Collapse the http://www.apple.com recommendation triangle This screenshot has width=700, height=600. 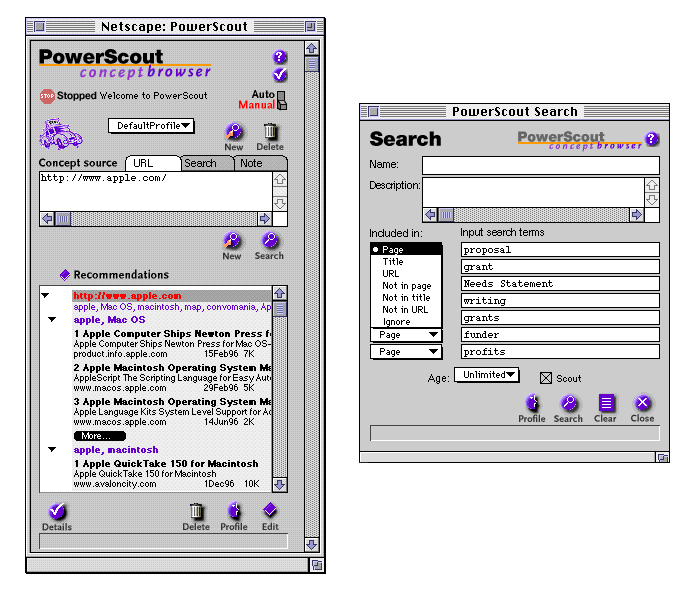tap(45, 296)
